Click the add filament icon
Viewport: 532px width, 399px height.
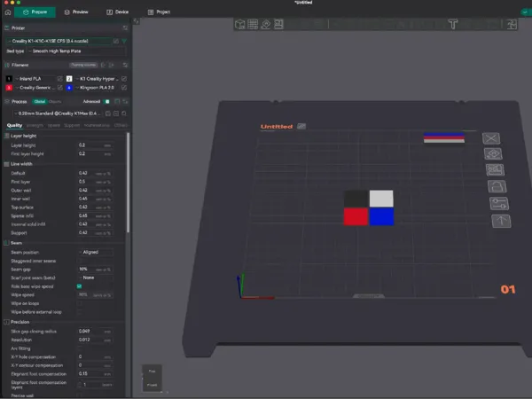(112, 65)
